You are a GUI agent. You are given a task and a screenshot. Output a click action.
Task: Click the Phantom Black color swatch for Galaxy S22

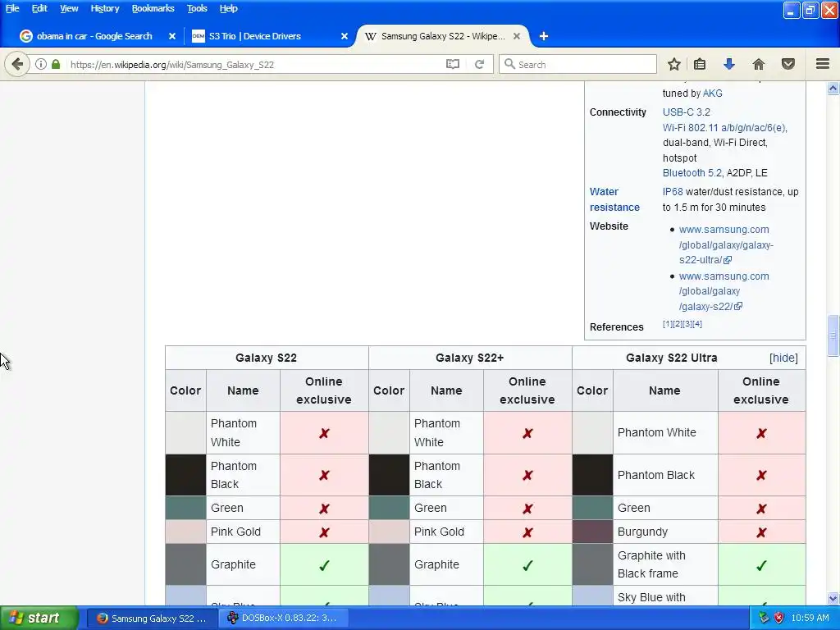coord(185,475)
